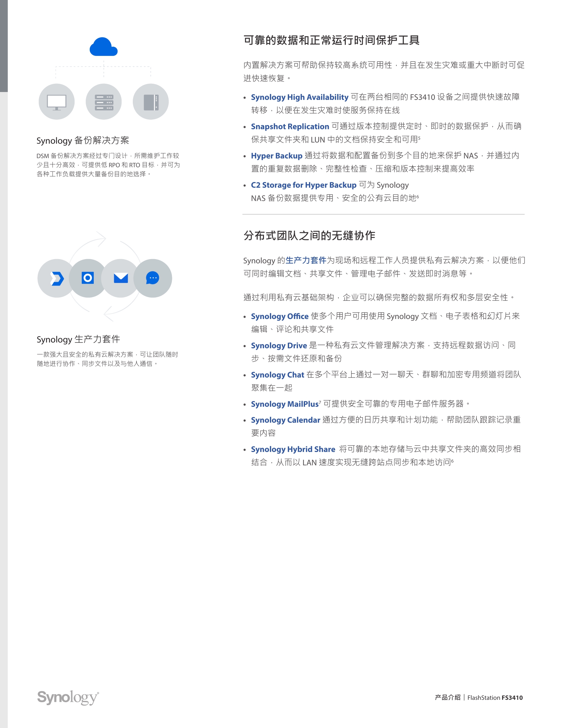The width and height of the screenshot is (563, 728).
Task: Open C2 Storage for Hyper Backup link
Action: pos(303,185)
